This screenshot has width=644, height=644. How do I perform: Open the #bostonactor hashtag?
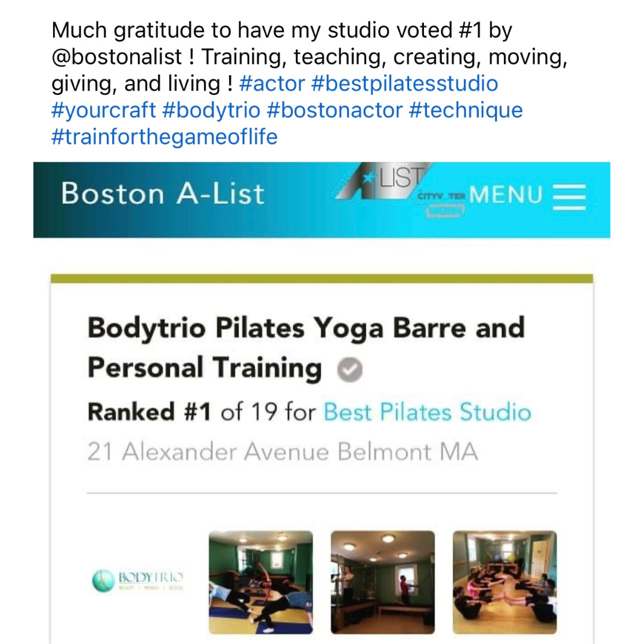[x=335, y=110]
